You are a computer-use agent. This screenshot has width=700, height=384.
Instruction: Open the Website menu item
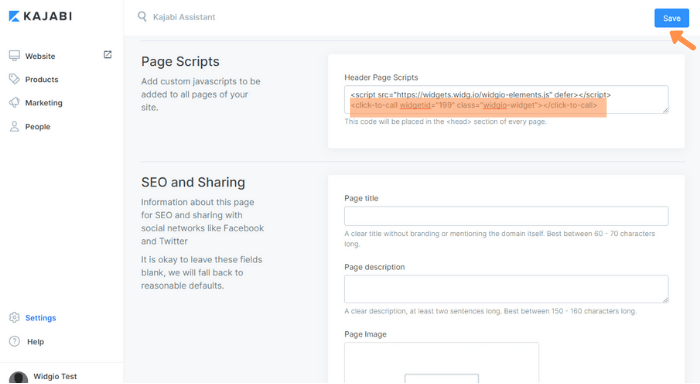click(x=40, y=56)
